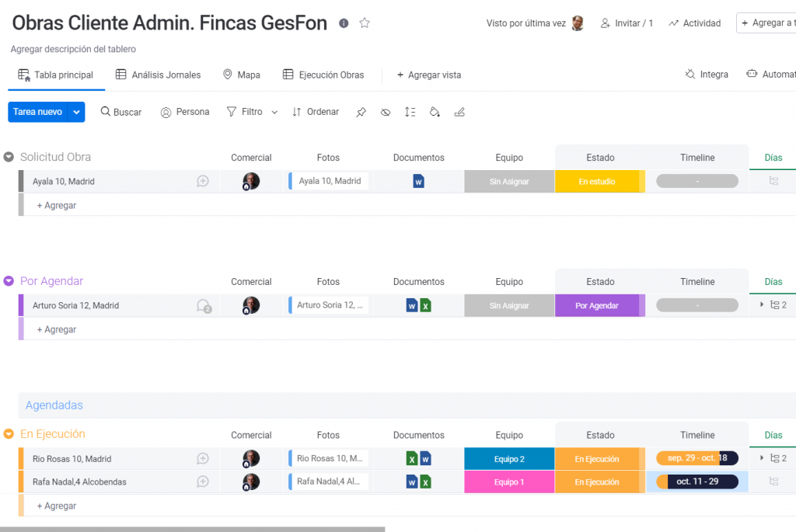Click the oct. 11 - 29 timeline bar
This screenshot has height=532, width=796.
696,482
